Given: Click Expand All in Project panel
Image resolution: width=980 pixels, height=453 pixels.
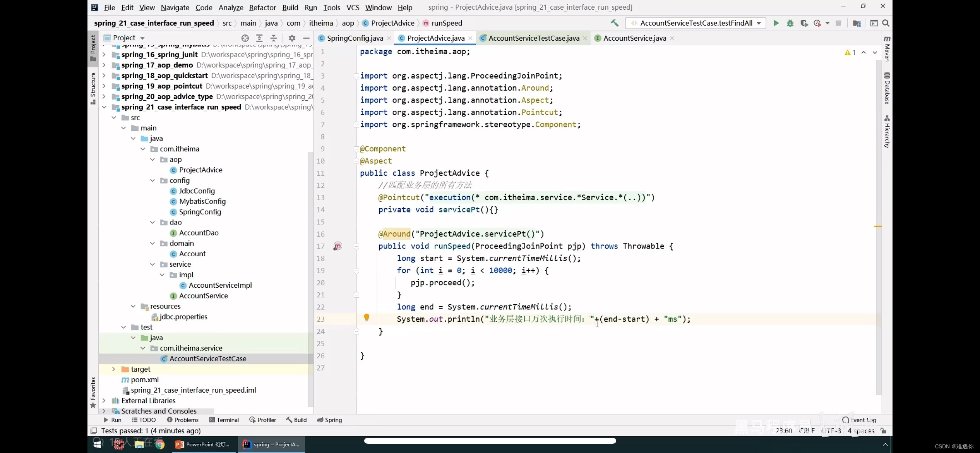Looking at the screenshot, I should pyautogui.click(x=259, y=38).
